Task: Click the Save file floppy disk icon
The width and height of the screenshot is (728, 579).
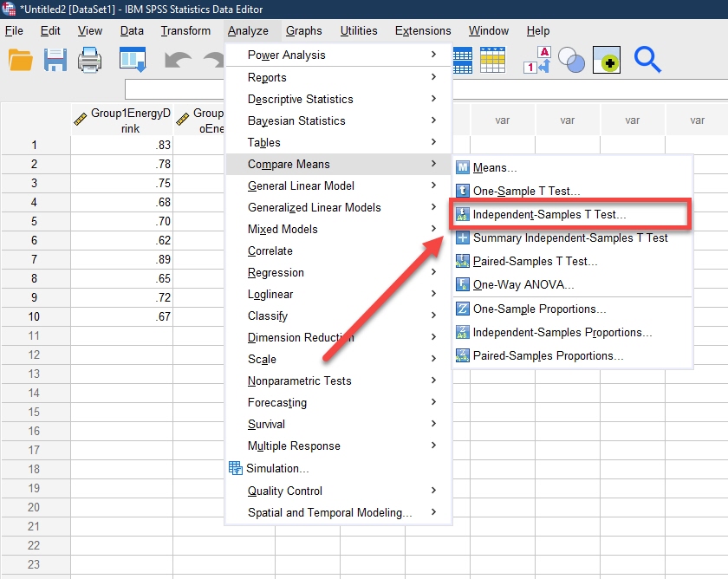Action: click(55, 60)
